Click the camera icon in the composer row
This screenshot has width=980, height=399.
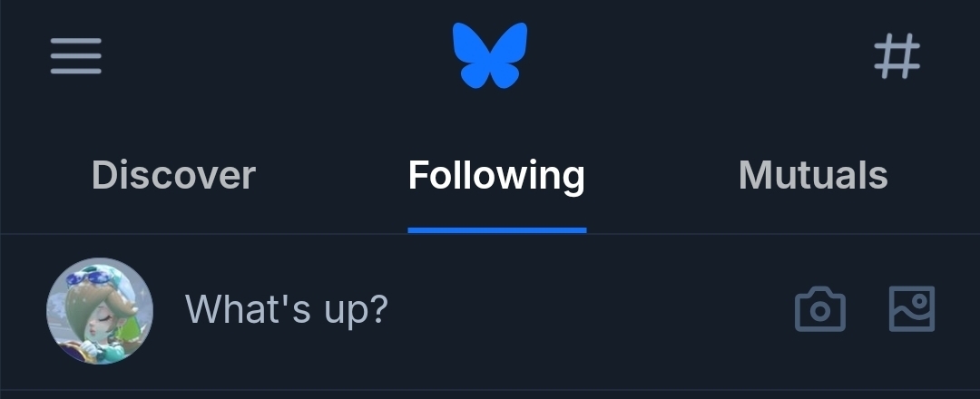pos(820,310)
